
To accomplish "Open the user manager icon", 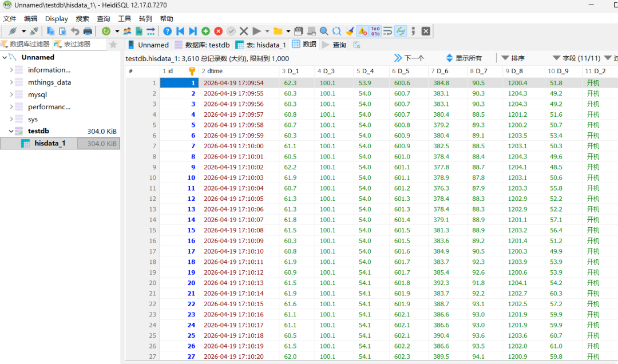I will coord(127,31).
